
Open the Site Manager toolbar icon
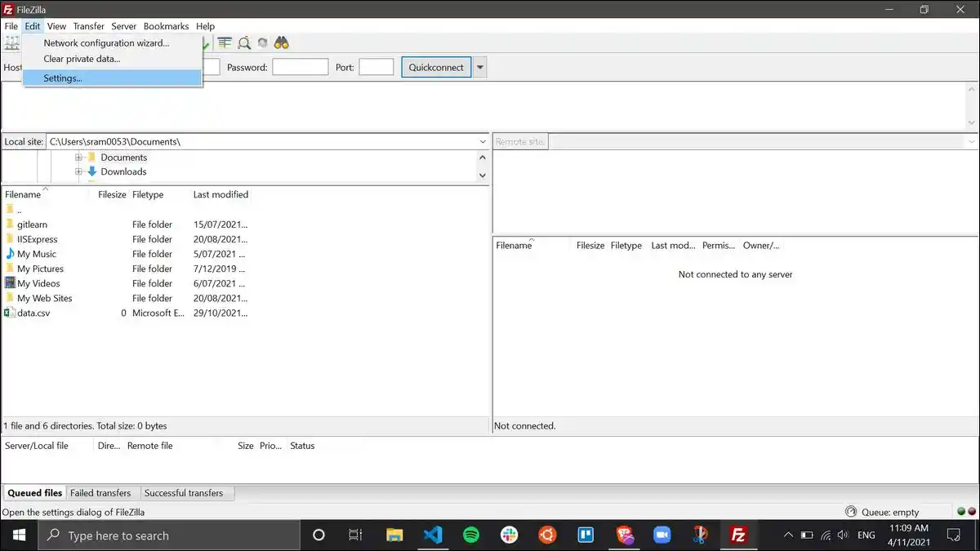tap(11, 43)
